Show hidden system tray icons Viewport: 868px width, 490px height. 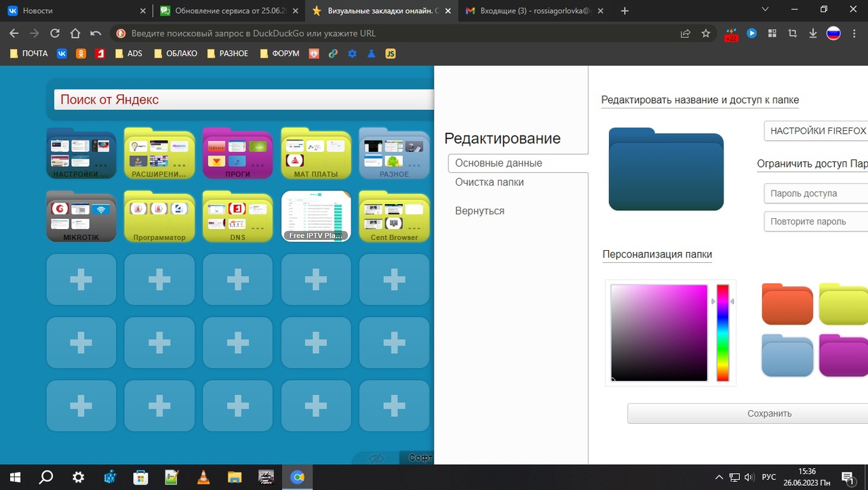719,477
